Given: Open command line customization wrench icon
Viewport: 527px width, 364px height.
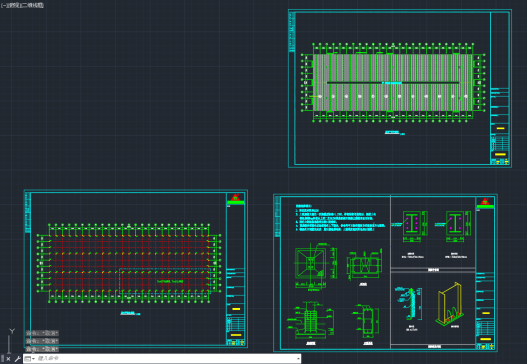Looking at the screenshot, I should [x=17, y=359].
